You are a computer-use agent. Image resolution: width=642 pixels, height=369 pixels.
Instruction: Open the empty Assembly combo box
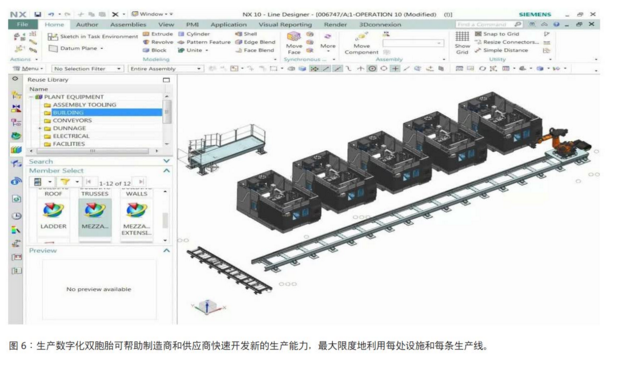413,43
